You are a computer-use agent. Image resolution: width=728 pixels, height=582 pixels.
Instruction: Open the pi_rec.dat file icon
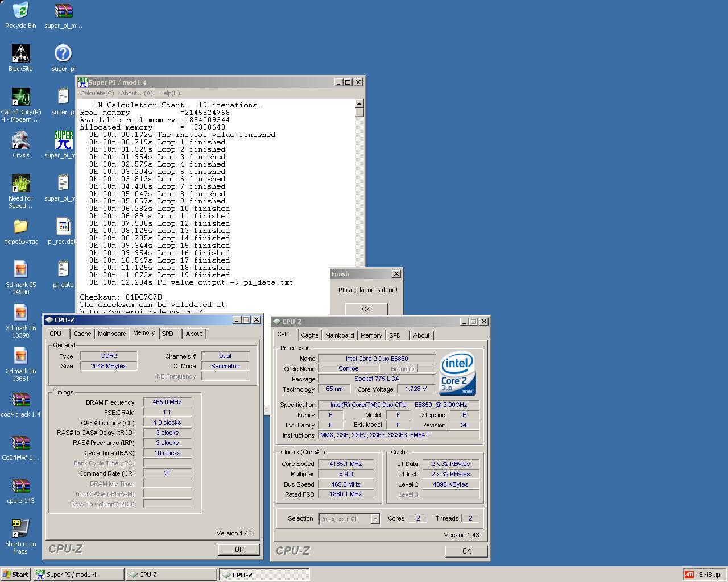(x=63, y=226)
